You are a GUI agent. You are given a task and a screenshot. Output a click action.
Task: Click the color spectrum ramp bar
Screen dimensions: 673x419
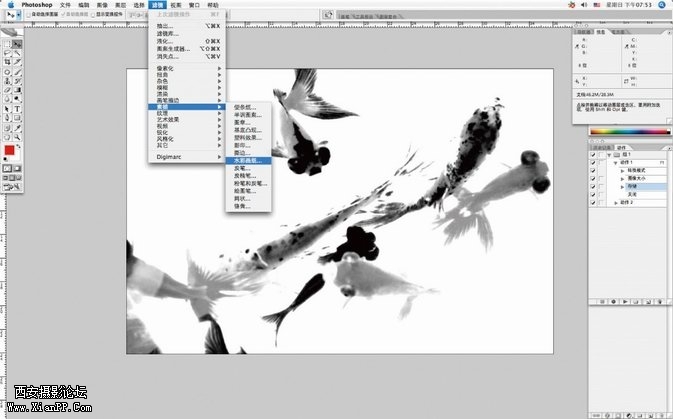[x=629, y=130]
